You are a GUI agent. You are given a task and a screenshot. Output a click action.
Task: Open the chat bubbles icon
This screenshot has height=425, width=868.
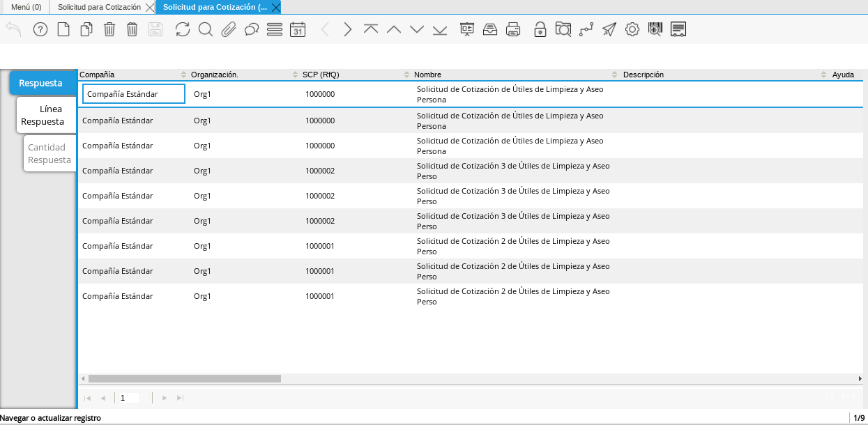[252, 29]
